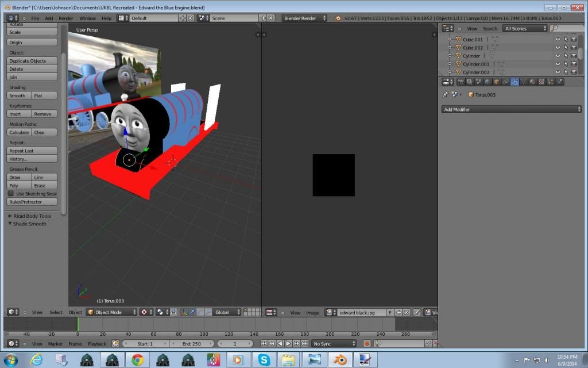Viewport: 588px width, 368px height.
Task: Pin the properties context with pushpin
Action: (445, 95)
